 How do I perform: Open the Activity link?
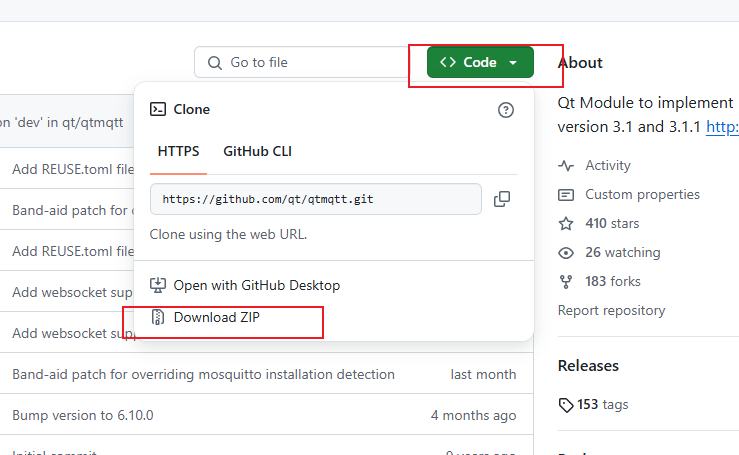[x=608, y=165]
